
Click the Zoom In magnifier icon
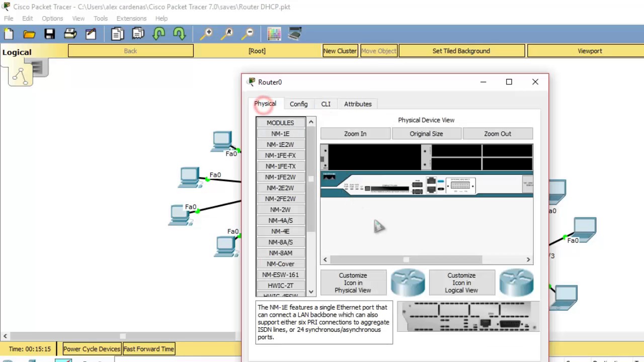(206, 34)
